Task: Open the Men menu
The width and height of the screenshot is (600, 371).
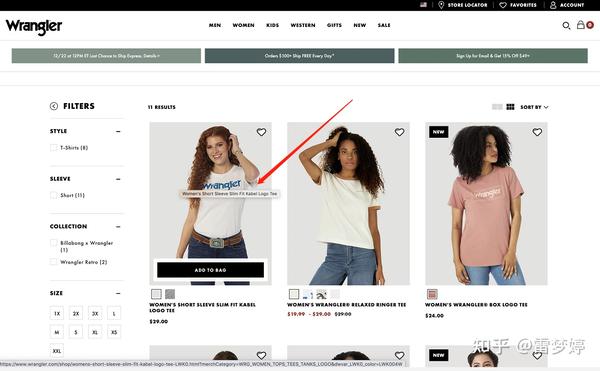Action: (x=215, y=25)
